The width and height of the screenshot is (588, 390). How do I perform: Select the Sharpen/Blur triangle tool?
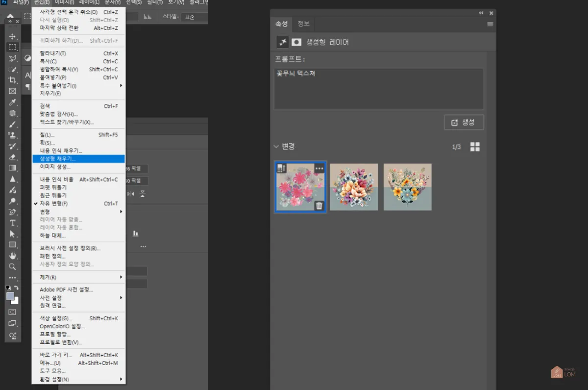coord(13,179)
